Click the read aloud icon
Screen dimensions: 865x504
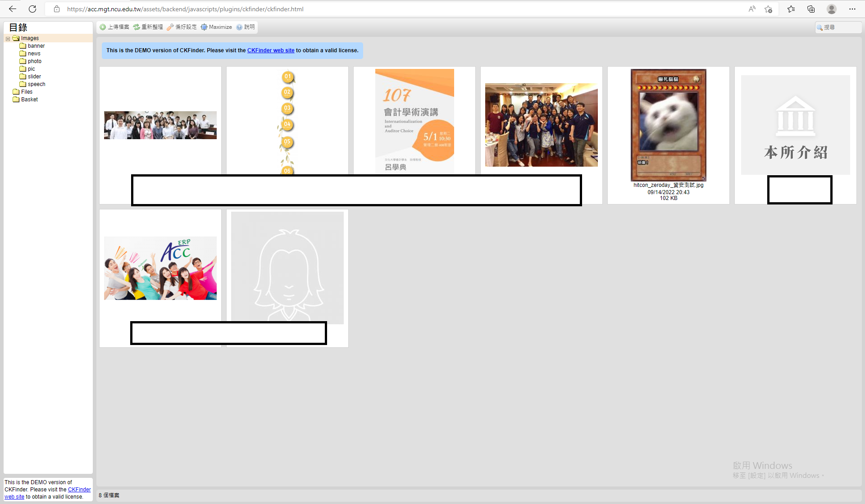pyautogui.click(x=752, y=9)
